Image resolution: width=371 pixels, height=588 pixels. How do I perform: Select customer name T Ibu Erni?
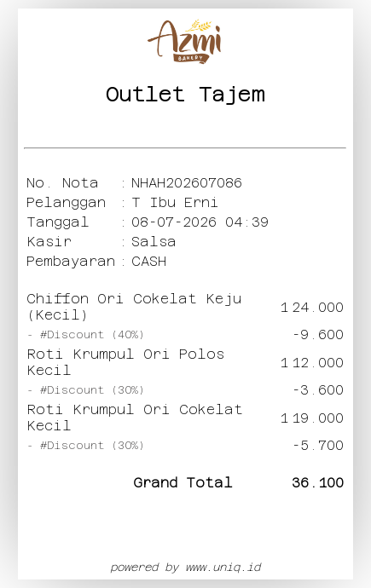click(175, 203)
